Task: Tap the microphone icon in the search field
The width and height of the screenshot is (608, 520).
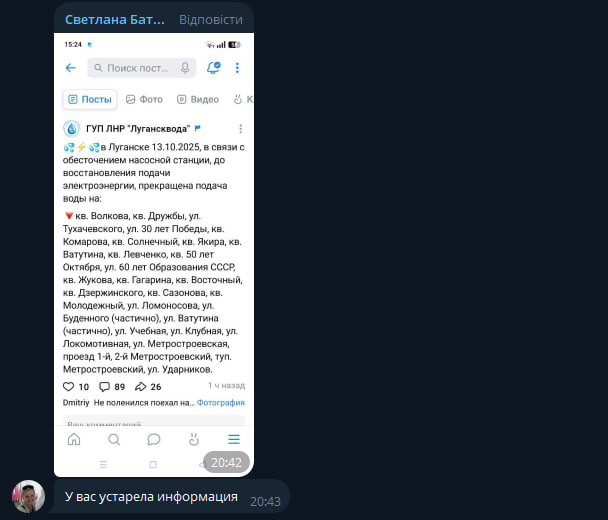Action: (185, 68)
